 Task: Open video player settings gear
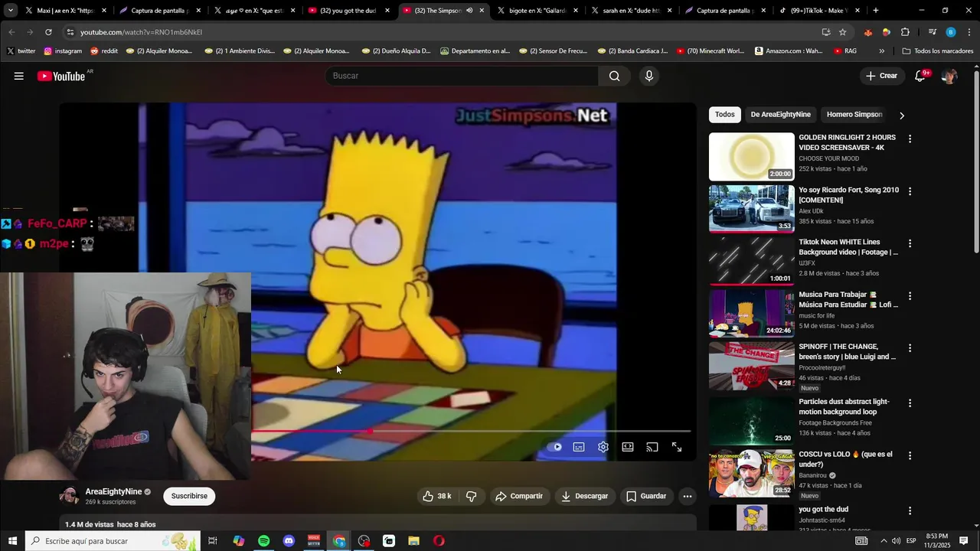tap(603, 447)
